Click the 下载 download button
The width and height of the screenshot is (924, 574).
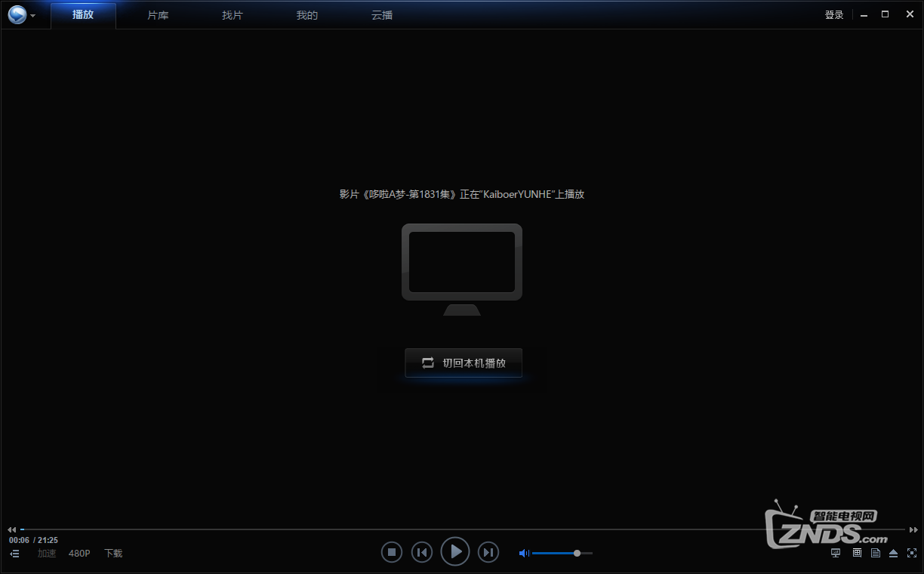[113, 554]
